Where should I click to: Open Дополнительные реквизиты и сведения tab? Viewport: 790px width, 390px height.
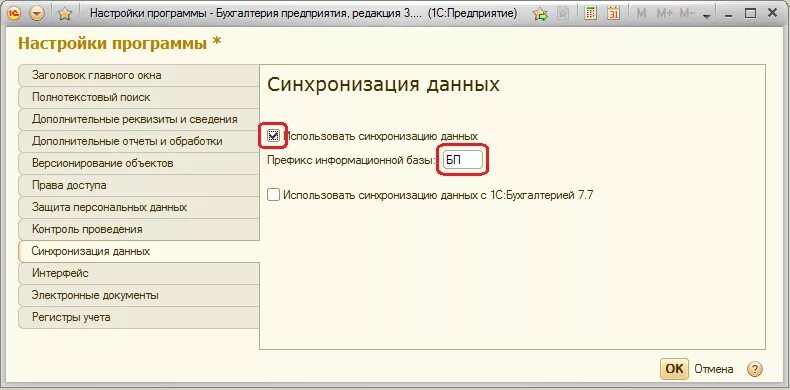(139, 119)
